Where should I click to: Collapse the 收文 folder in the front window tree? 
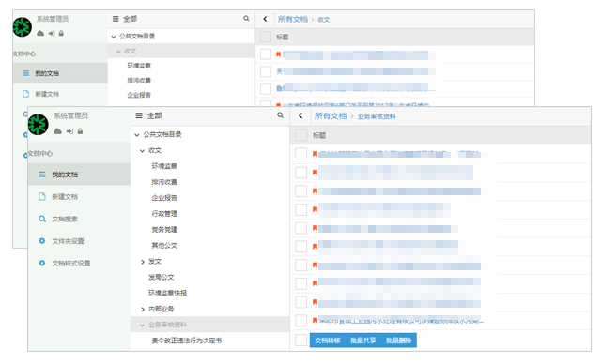pos(142,151)
